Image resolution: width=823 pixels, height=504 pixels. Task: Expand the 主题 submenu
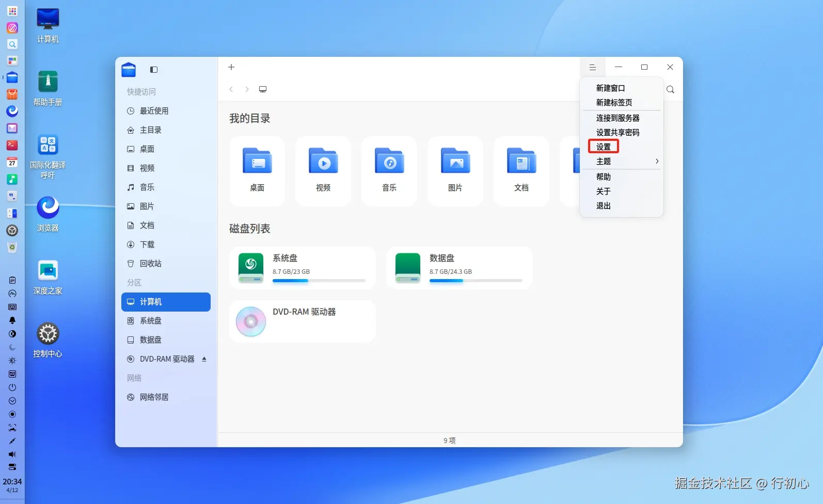(x=622, y=161)
